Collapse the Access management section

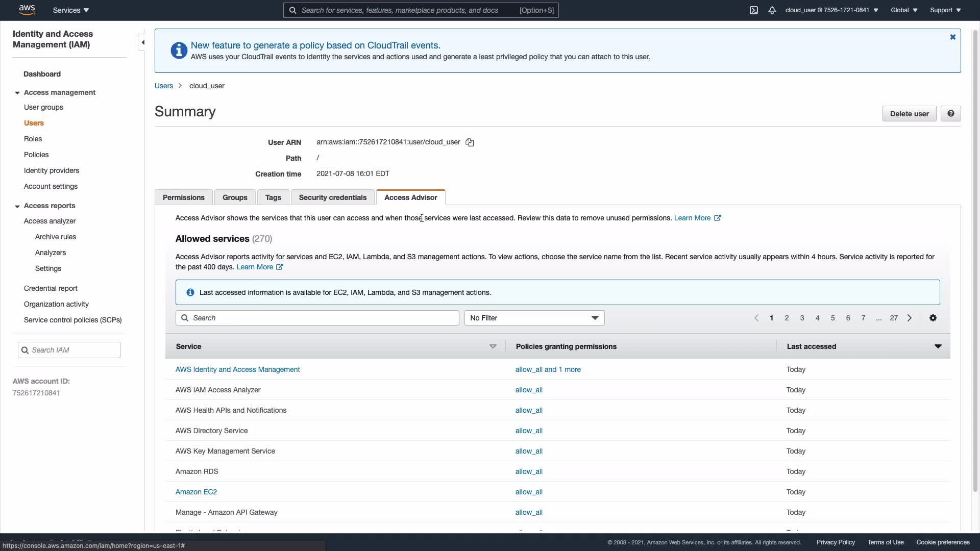[17, 93]
